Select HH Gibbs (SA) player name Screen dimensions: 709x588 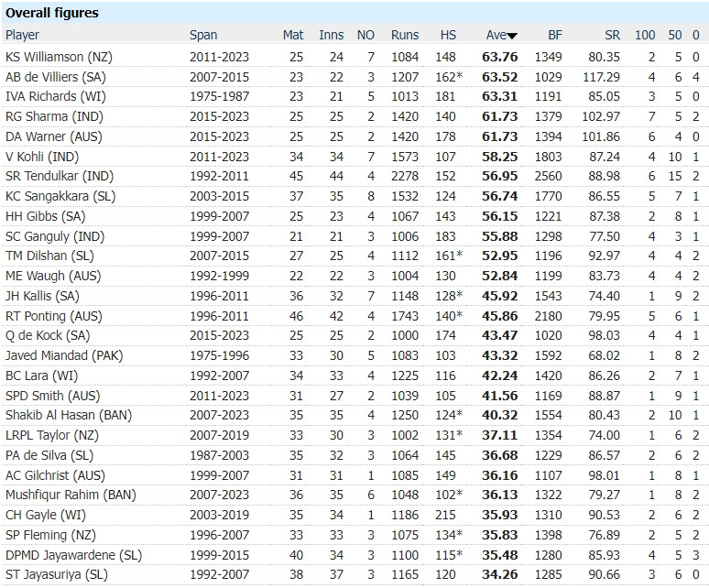(x=45, y=216)
